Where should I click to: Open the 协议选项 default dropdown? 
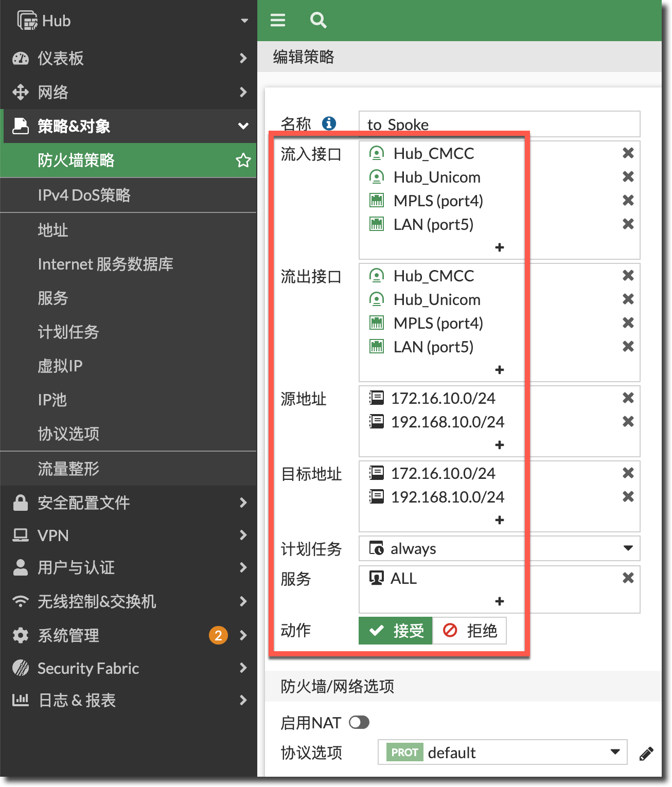(615, 752)
